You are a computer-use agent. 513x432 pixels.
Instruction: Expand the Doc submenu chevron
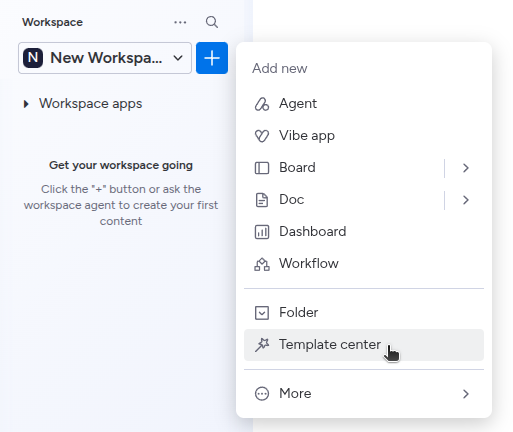coord(466,200)
